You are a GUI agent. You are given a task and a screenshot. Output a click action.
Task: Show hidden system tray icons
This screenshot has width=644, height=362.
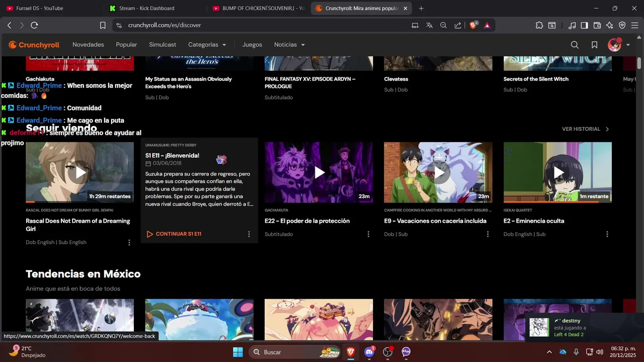(x=549, y=352)
